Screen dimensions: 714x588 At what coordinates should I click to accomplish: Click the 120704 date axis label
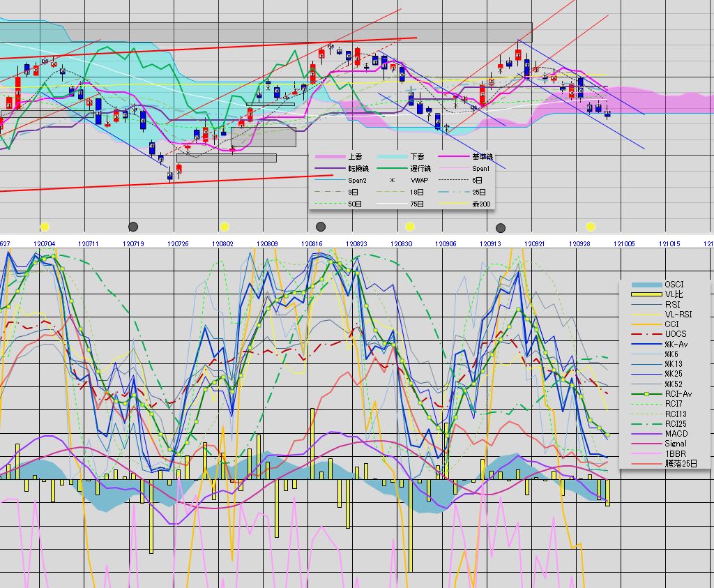pos(44,243)
